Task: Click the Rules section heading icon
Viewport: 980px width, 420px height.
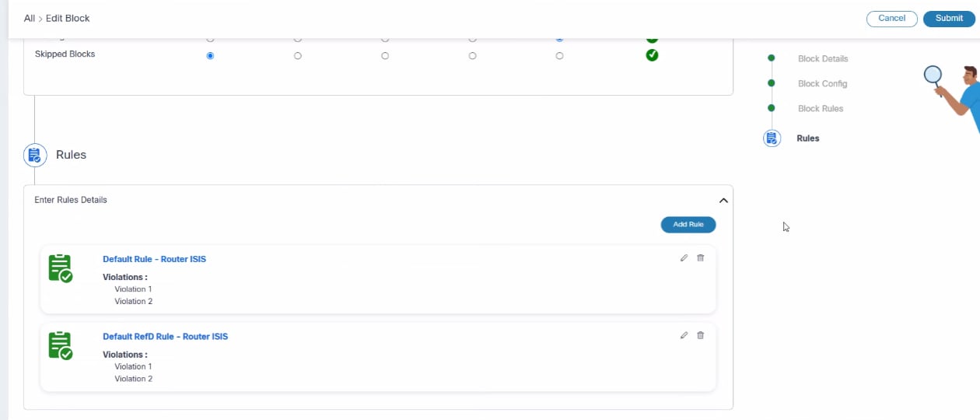Action: (34, 155)
